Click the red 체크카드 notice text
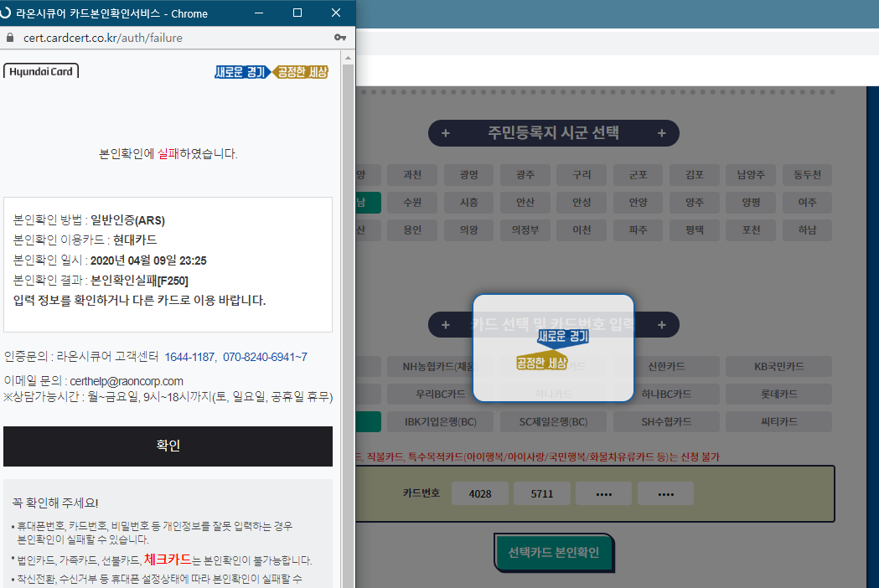 point(168,559)
